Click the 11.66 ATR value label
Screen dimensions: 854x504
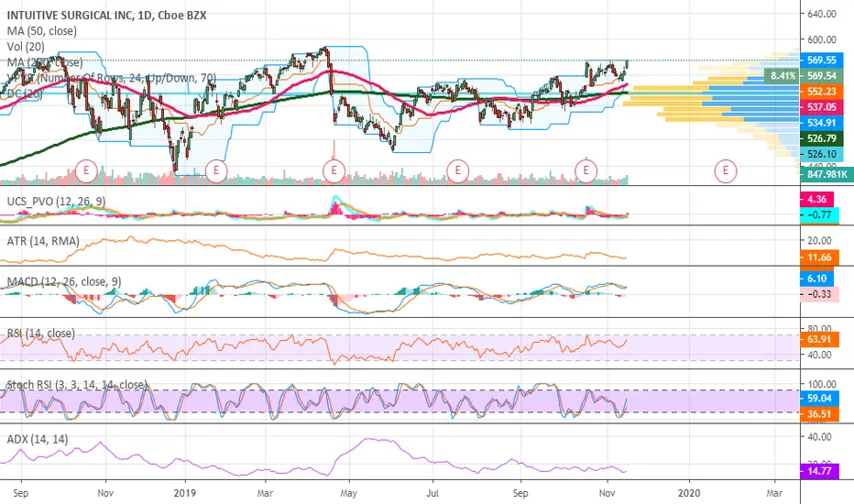(819, 257)
